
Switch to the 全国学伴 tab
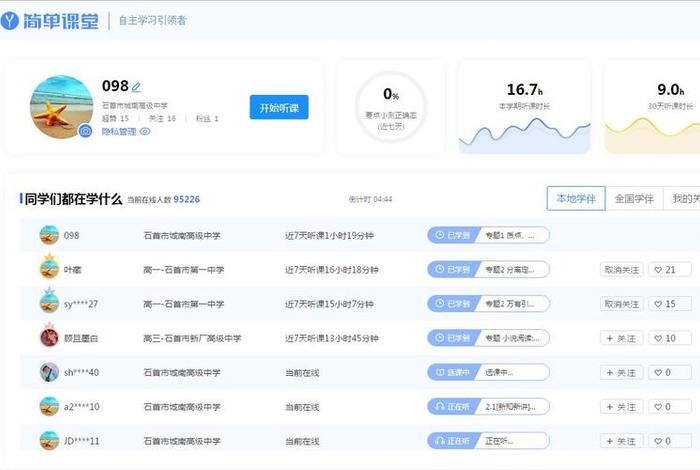(634, 198)
